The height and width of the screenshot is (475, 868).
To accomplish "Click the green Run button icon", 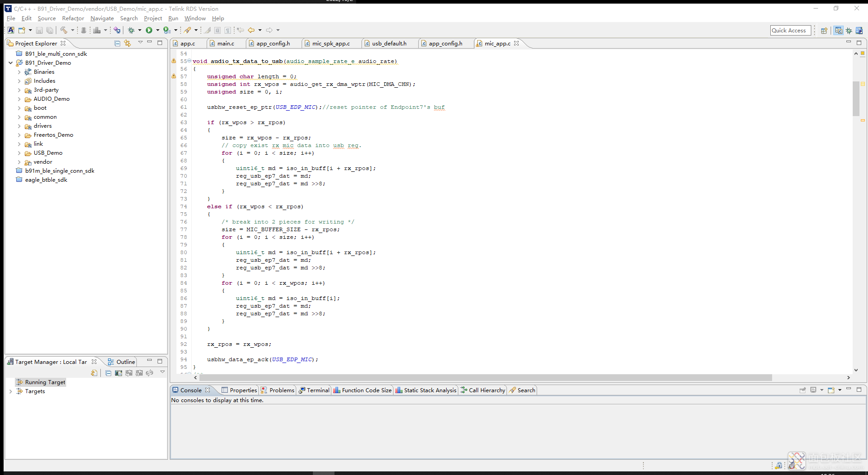I will tap(149, 30).
